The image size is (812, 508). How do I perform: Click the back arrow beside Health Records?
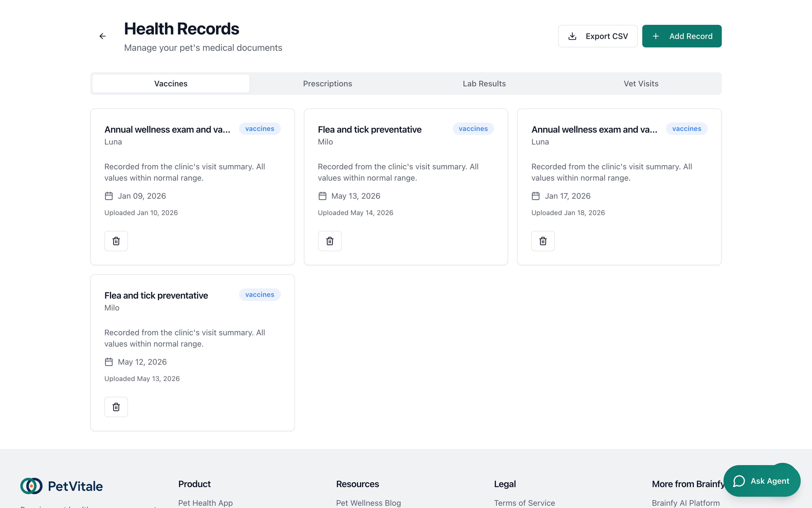tap(103, 36)
